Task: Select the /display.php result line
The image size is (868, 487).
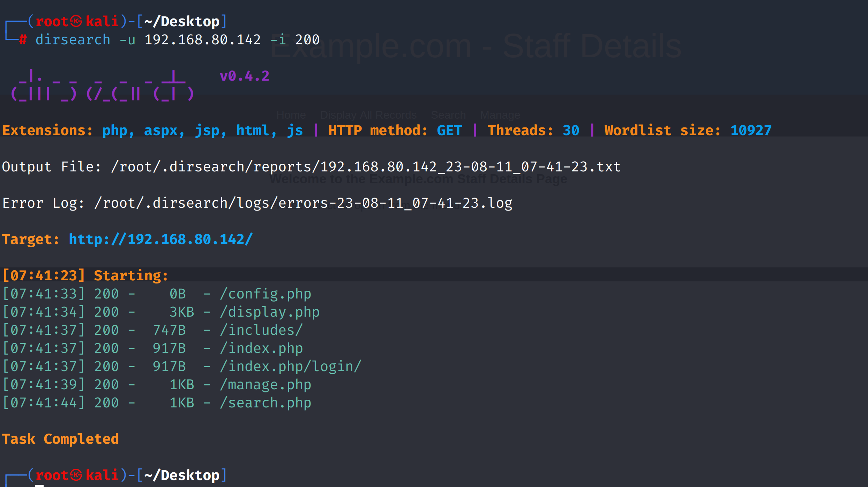Action: [x=161, y=312]
